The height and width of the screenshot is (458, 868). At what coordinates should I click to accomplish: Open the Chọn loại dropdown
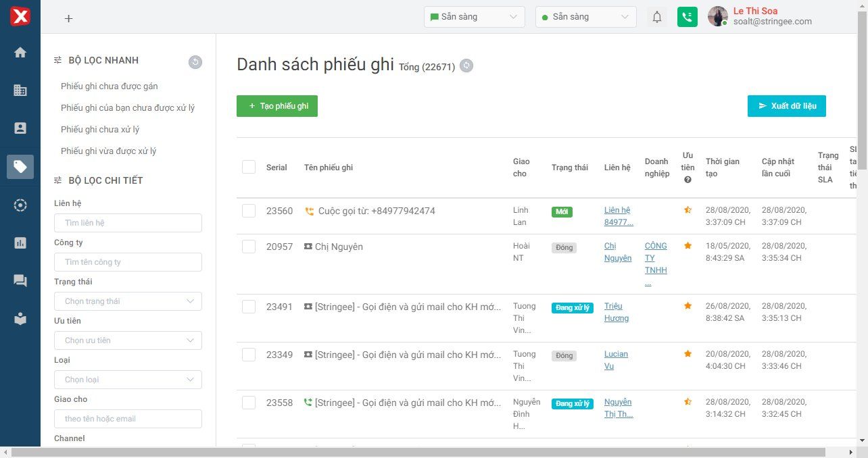click(x=128, y=380)
